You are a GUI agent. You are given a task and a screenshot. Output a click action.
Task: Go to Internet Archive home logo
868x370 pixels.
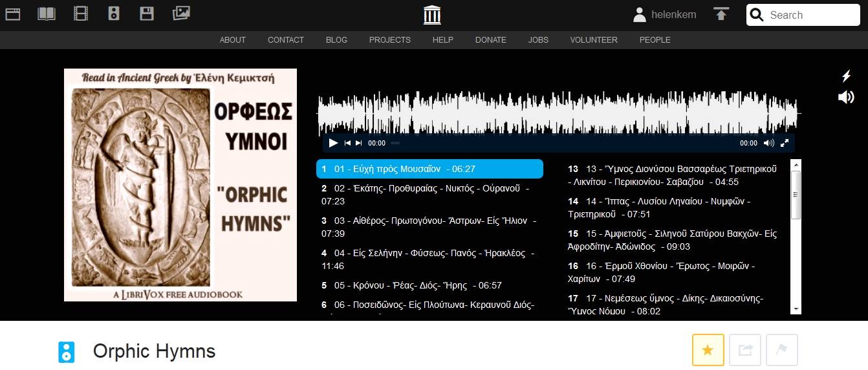point(432,14)
